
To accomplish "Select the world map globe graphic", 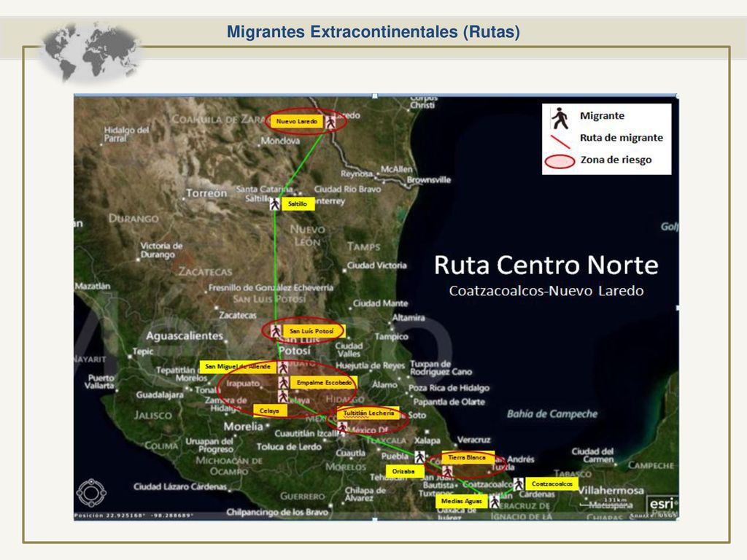I will [91, 52].
